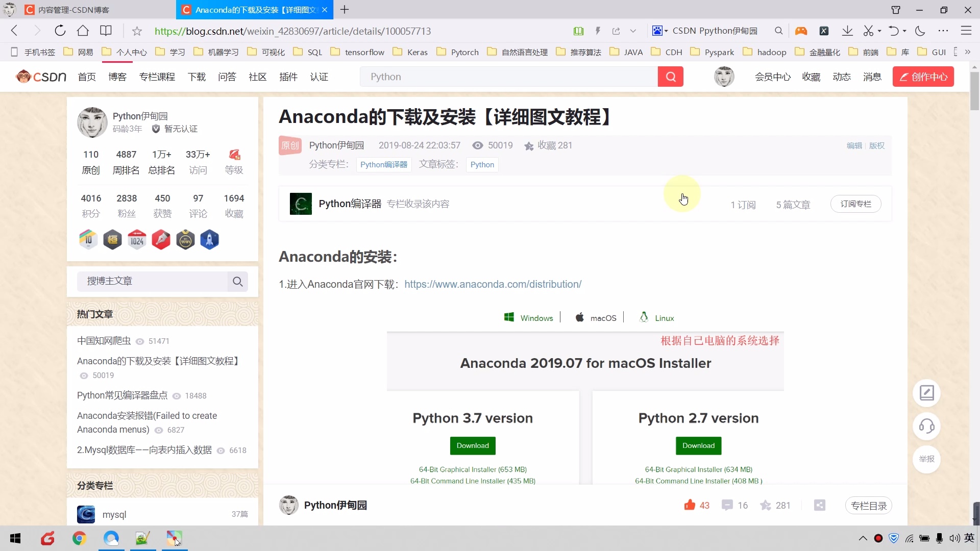Click the share icon next to likes
Screen dimensions: 980x551
click(819, 505)
